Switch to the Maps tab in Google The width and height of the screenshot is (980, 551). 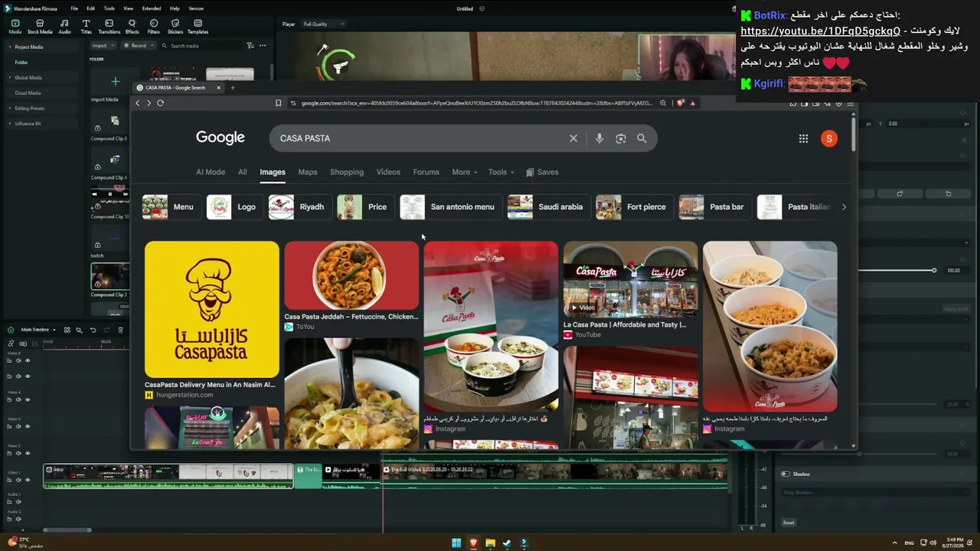click(308, 172)
